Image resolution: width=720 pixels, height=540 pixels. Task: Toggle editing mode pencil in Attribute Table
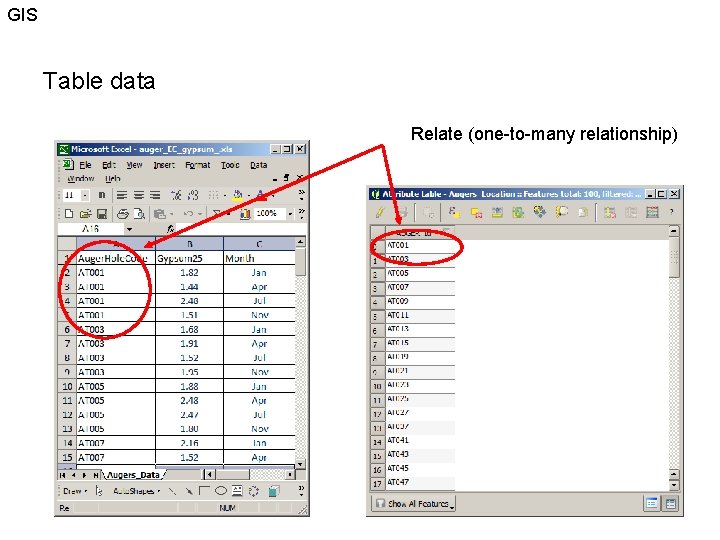tap(380, 212)
